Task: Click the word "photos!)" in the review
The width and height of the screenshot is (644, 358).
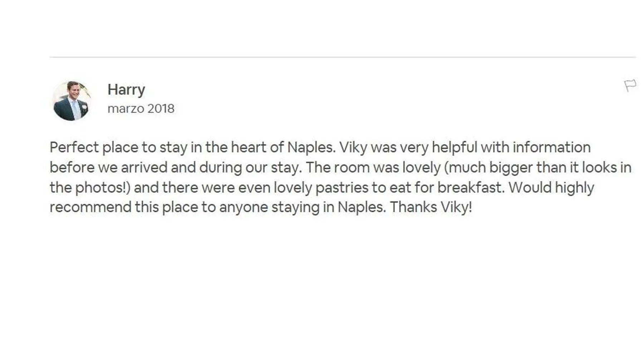Action: [x=103, y=188]
